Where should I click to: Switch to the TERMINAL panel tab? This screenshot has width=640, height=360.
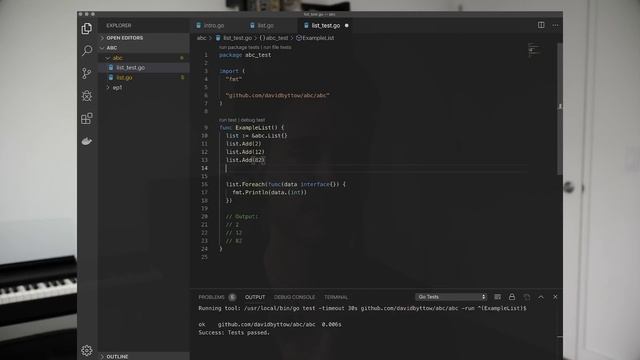pyautogui.click(x=336, y=297)
